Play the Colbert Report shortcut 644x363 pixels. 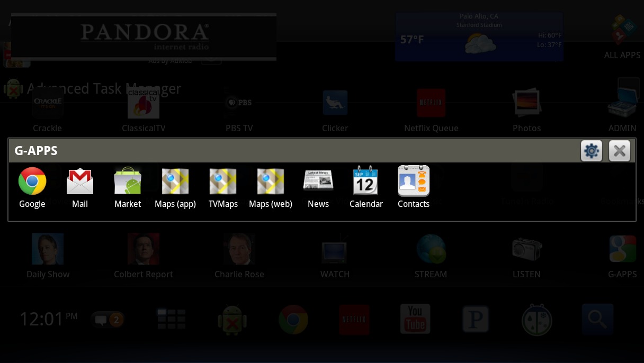[144, 257]
